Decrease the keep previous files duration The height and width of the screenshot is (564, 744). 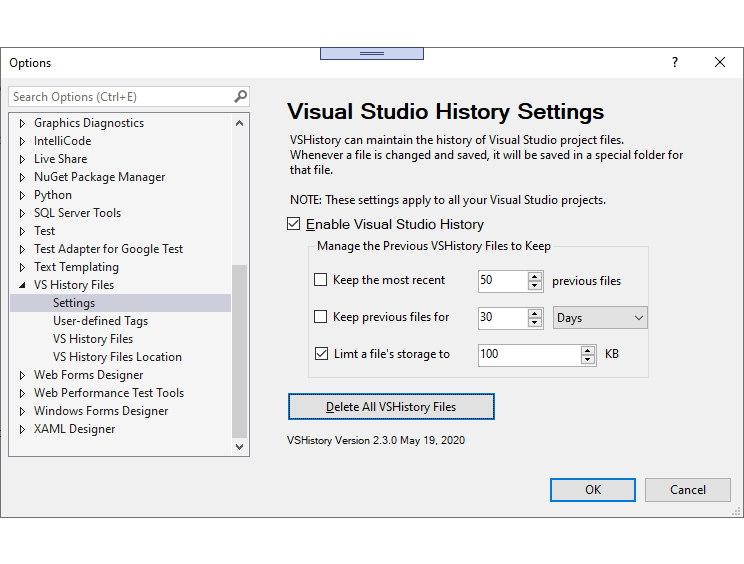535,322
